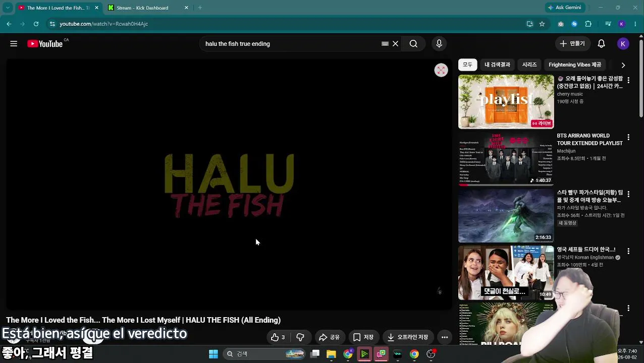Dislike the video with thumbs down
The width and height of the screenshot is (644, 363).
coord(300,337)
